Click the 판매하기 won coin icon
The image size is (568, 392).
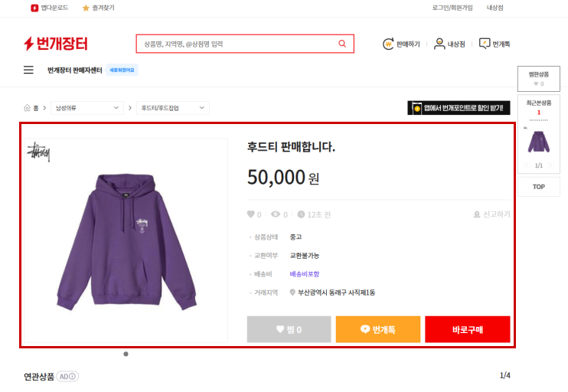pyautogui.click(x=388, y=44)
